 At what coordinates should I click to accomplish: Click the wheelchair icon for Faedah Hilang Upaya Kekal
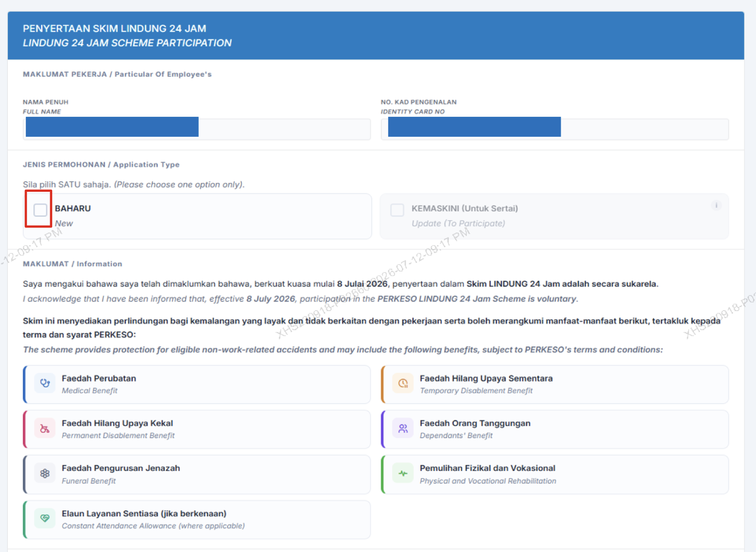(45, 428)
